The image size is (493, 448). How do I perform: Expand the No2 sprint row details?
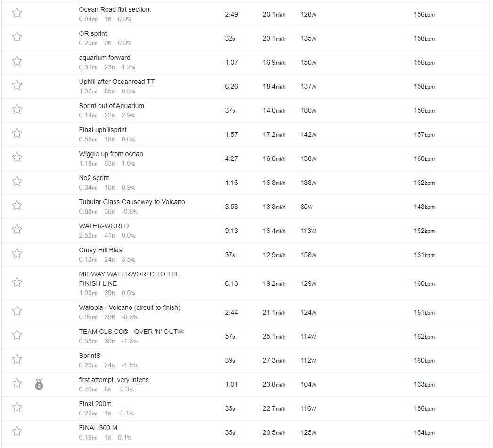(246, 183)
